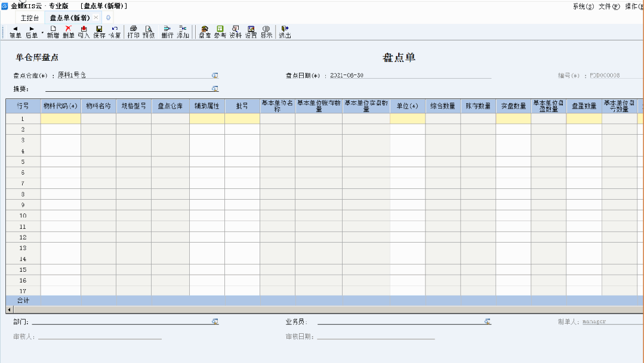Open the 设置 (Settings) toolbar icon
644x363 pixels.
[x=251, y=32]
